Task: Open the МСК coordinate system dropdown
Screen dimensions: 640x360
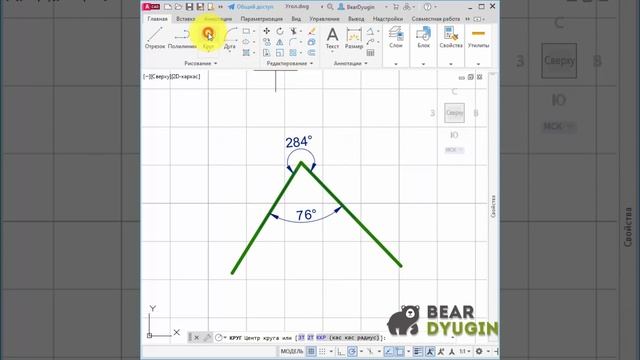Action: (454, 150)
